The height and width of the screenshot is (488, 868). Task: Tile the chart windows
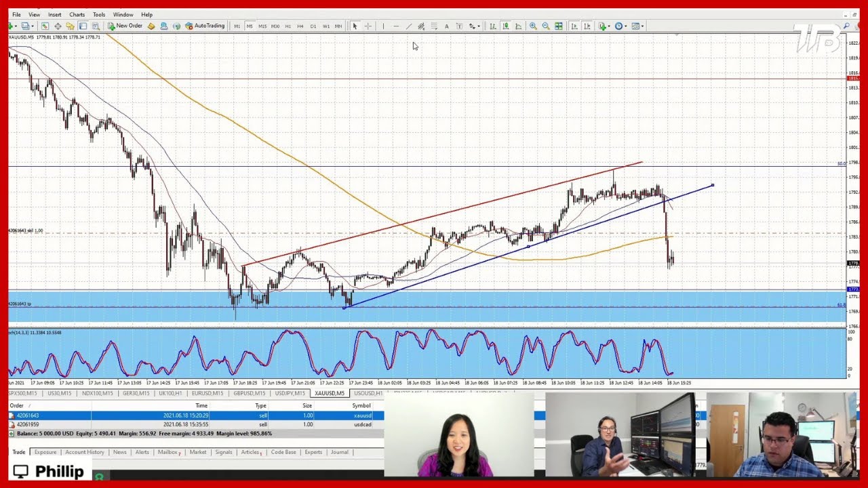559,26
